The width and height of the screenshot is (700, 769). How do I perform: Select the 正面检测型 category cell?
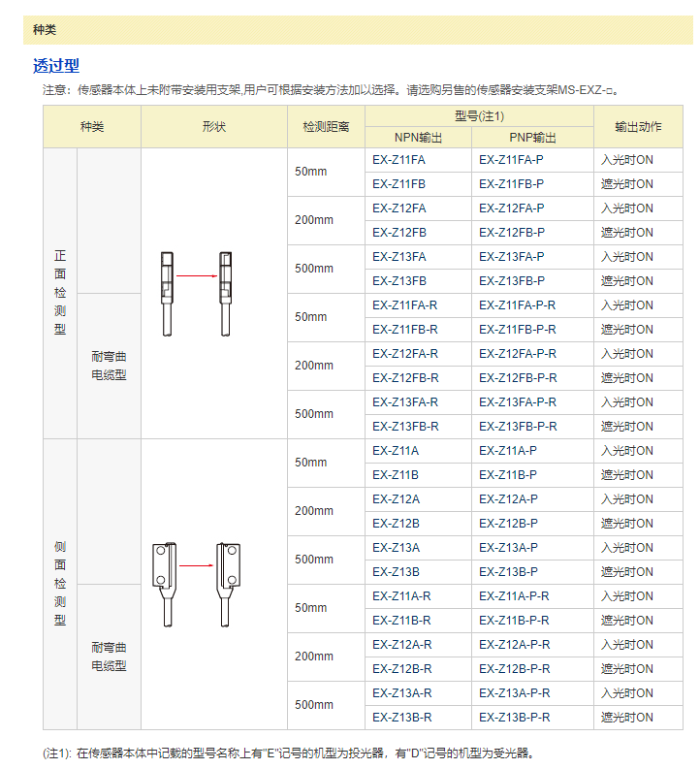coord(60,293)
